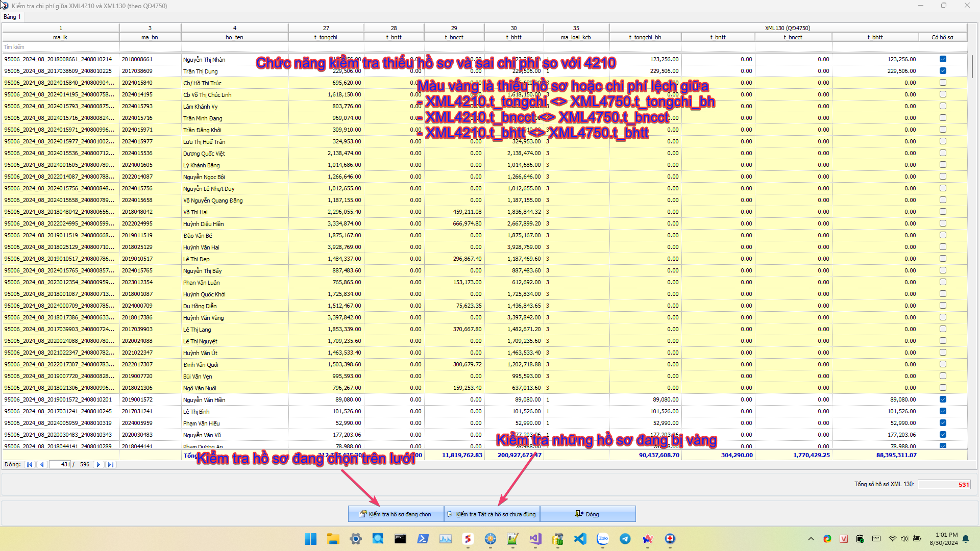Image resolution: width=980 pixels, height=551 pixels.
Task: Check 'Có hồ sơ' box for Cb/ Hồ Thị Trúc
Action: pos(943,83)
